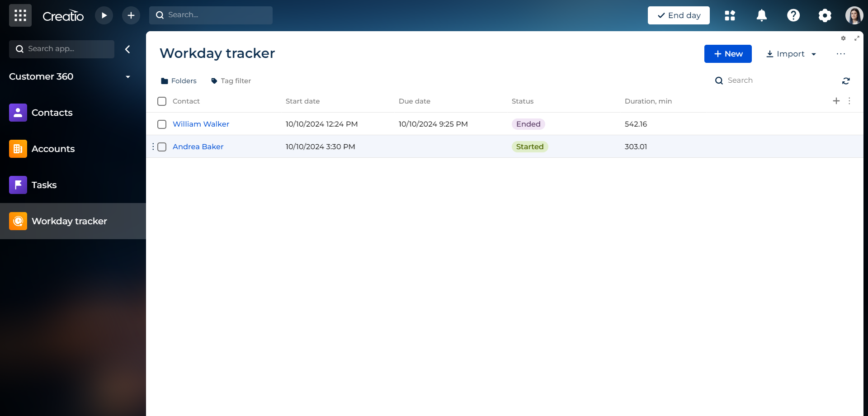The width and height of the screenshot is (868, 416).
Task: Open the Tasks section
Action: click(73, 185)
